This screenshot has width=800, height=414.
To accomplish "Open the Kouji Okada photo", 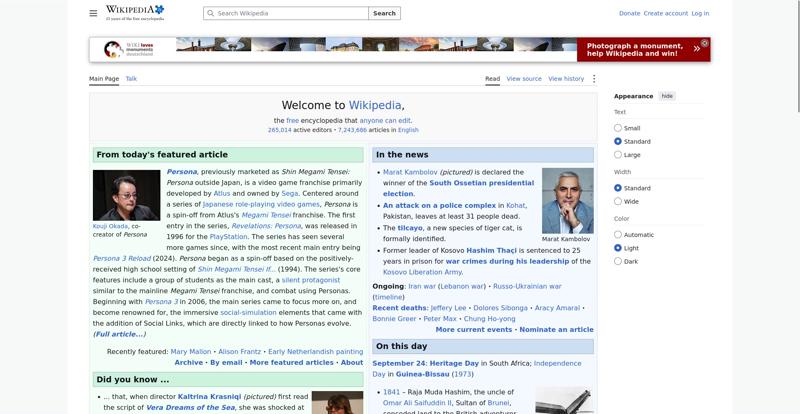I will [x=127, y=195].
